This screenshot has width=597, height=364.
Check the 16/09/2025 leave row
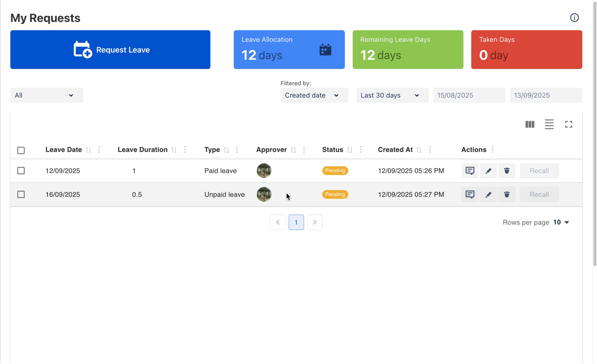pyautogui.click(x=21, y=194)
